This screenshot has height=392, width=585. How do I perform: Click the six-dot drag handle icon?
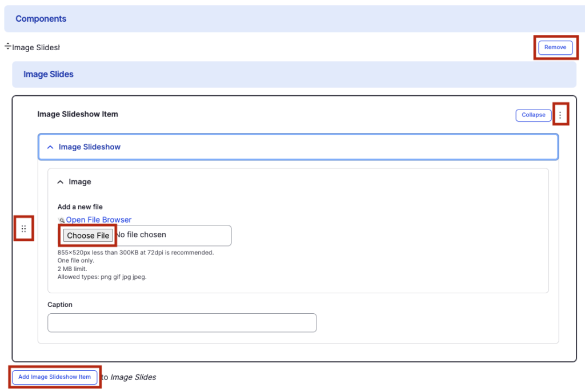(x=23, y=229)
